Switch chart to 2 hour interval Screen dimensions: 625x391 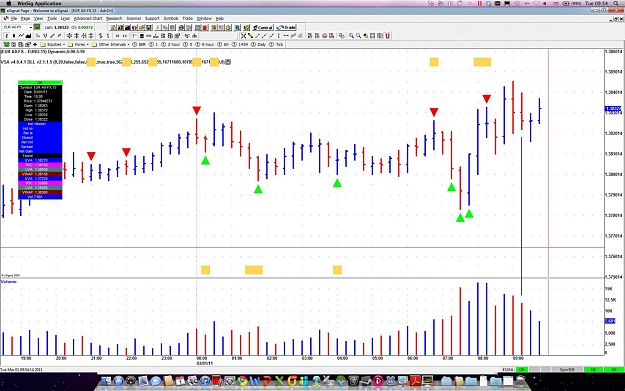point(171,45)
